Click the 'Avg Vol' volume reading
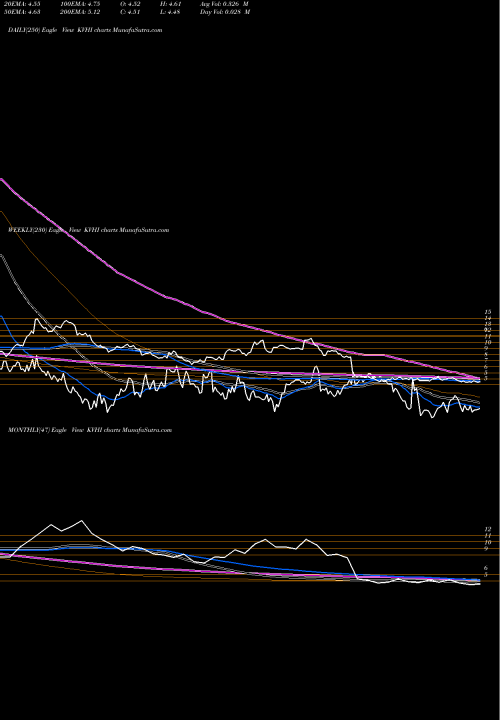 [225, 3]
